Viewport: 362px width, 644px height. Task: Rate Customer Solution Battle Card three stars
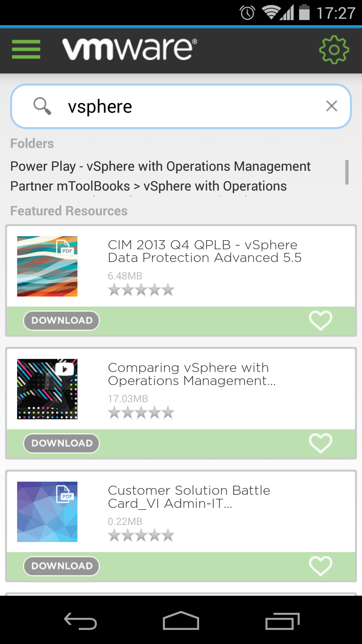141,536
